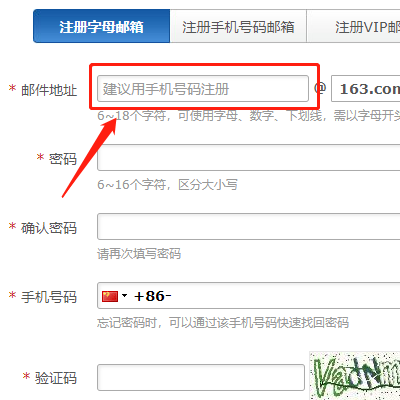Click the 密码 password field

coord(249,158)
